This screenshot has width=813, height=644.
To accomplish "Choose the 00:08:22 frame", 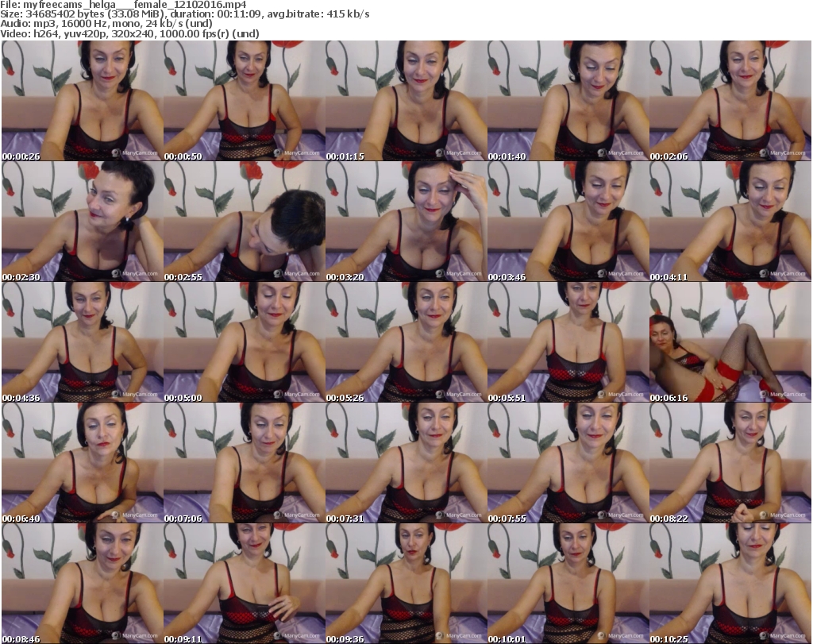I will pyautogui.click(x=730, y=463).
